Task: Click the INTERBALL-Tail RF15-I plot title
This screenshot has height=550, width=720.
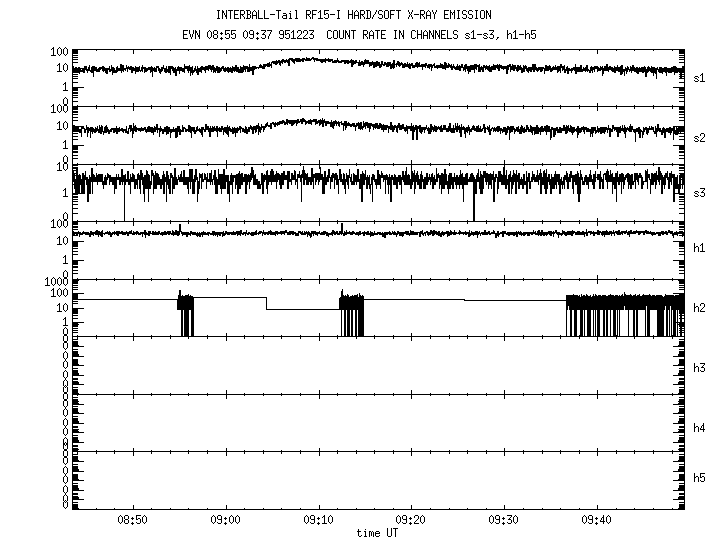Action: 353,15
